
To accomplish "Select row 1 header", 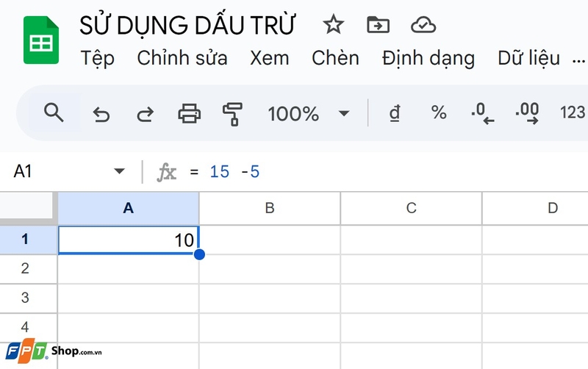I will 29,239.
